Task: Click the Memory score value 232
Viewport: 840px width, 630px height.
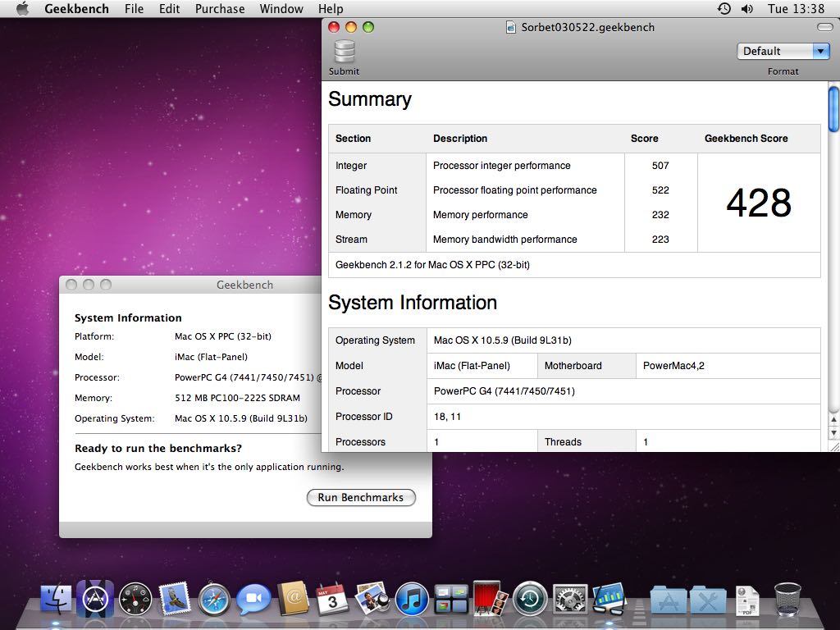Action: (x=660, y=215)
